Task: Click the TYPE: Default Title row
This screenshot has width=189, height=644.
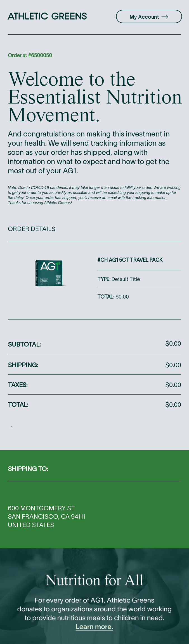Action: (139, 279)
